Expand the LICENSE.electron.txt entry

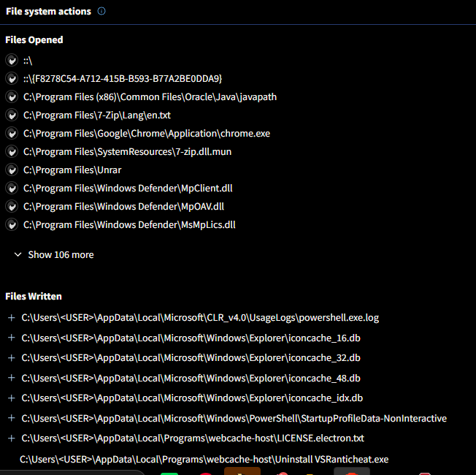tap(12, 438)
